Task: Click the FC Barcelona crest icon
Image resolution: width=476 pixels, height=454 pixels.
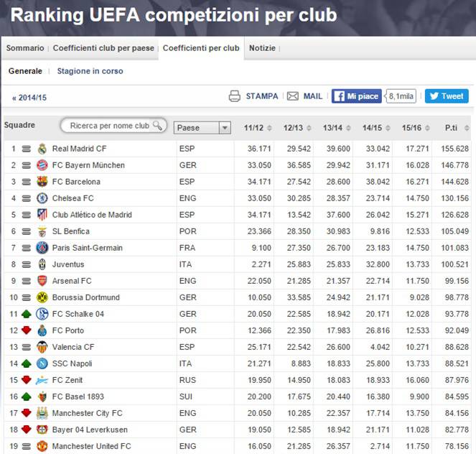Action: point(42,182)
